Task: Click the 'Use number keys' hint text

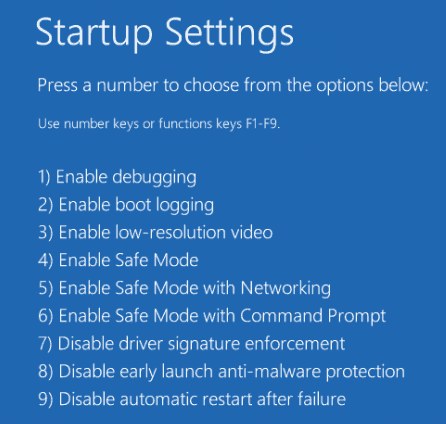Action: tap(159, 124)
